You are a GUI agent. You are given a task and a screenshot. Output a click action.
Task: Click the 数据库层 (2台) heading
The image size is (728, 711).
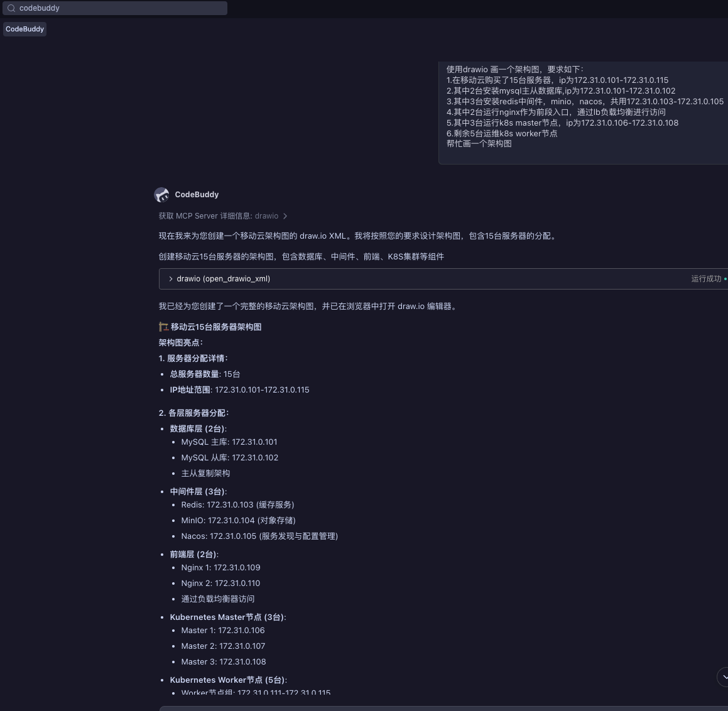click(x=198, y=428)
